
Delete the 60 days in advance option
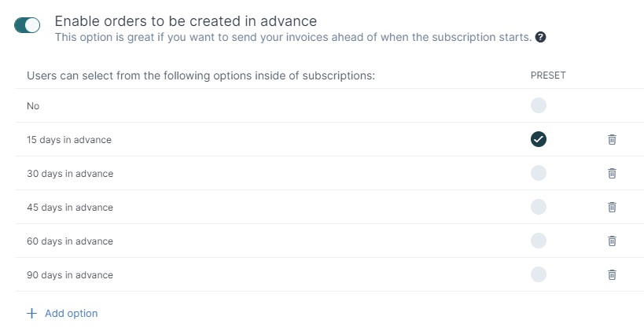612,241
